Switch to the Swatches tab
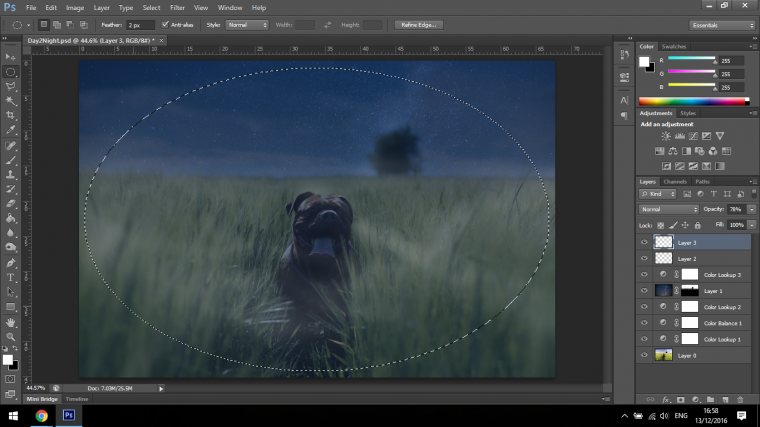 point(674,47)
